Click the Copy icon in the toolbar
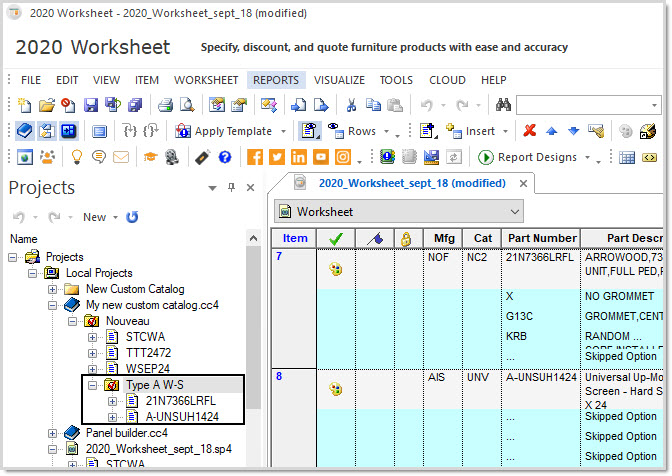 [373, 105]
